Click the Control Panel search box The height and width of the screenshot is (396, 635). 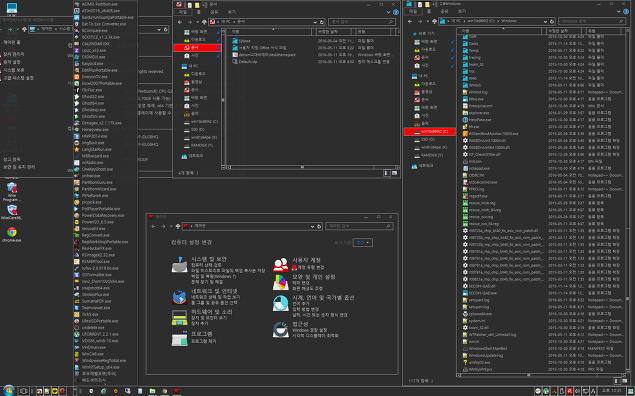[359, 226]
